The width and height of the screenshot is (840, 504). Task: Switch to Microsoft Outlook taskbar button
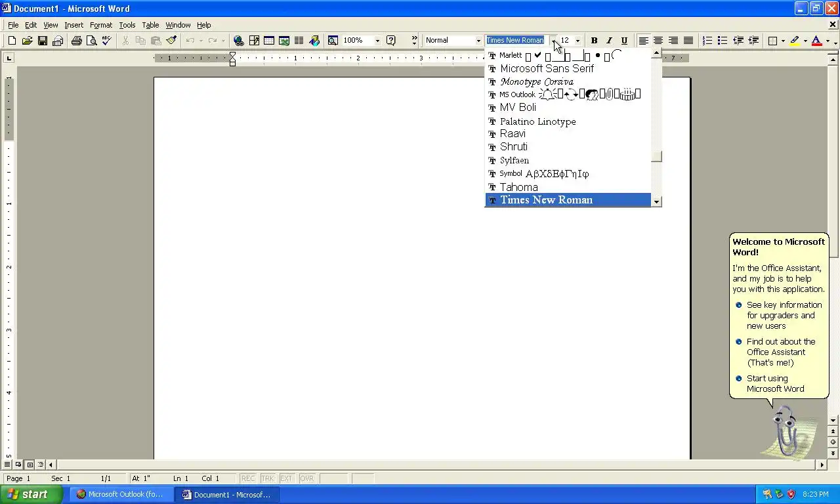(x=121, y=494)
